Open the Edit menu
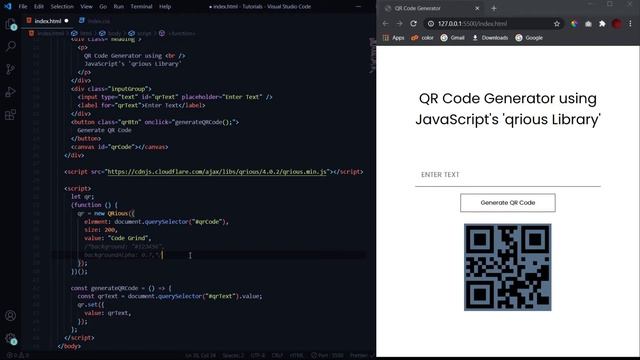 [x=39, y=7]
